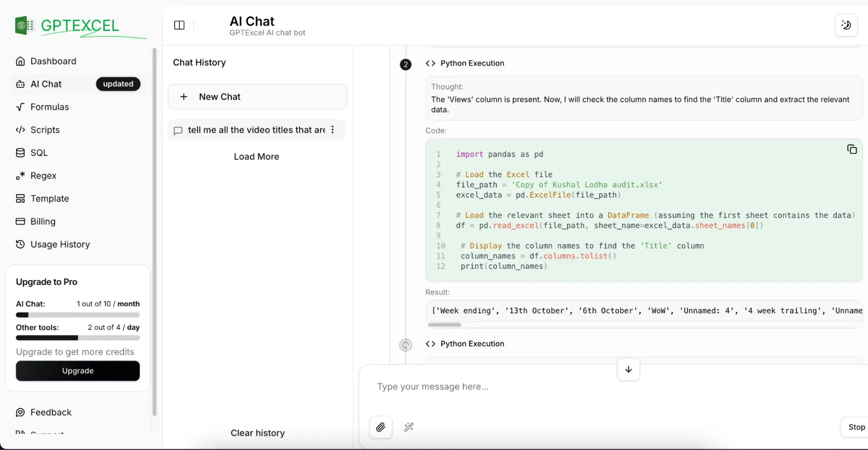Attach a file with the paperclip icon

(381, 427)
